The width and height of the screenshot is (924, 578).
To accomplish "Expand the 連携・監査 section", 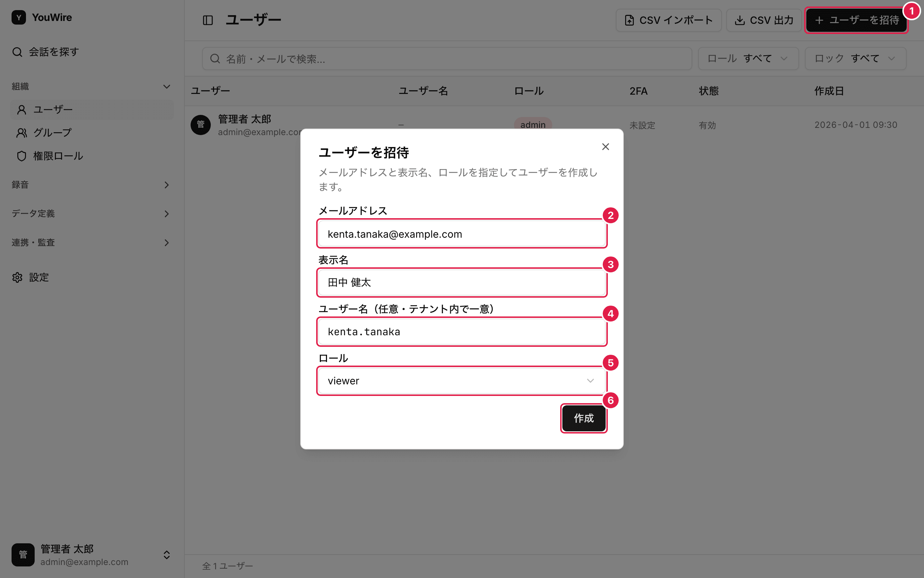I will tap(92, 242).
